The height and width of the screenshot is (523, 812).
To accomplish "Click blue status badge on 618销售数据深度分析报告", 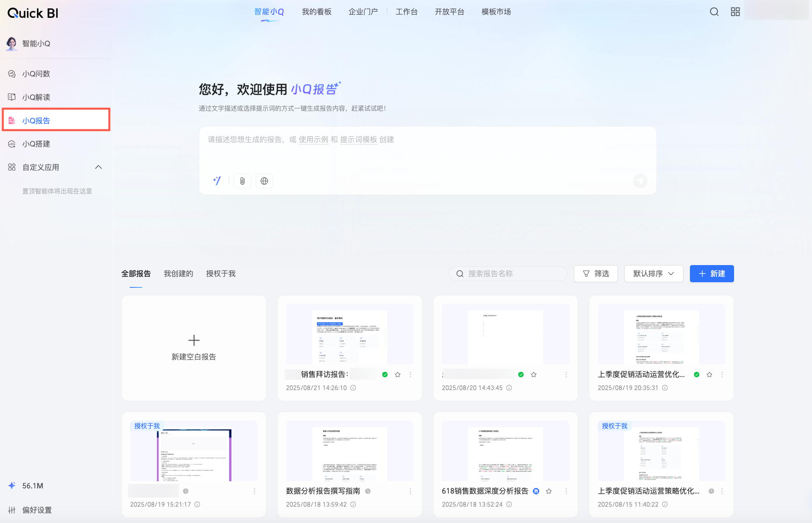I will pos(536,491).
